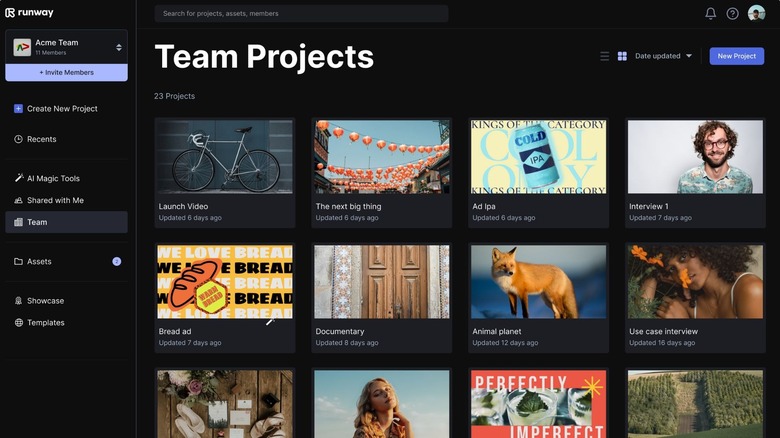The image size is (780, 438).
Task: Click the New Project button
Action: [x=736, y=56]
